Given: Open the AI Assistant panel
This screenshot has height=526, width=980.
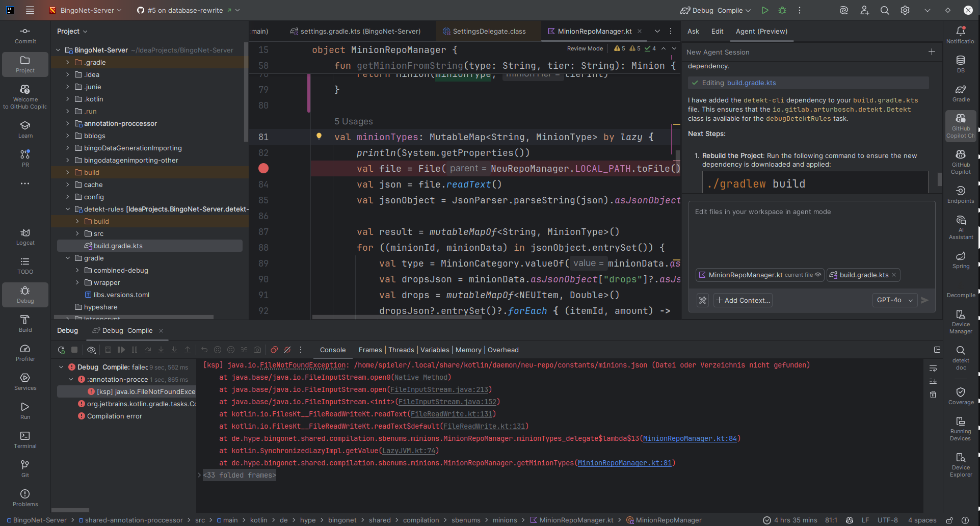Looking at the screenshot, I should point(961,227).
